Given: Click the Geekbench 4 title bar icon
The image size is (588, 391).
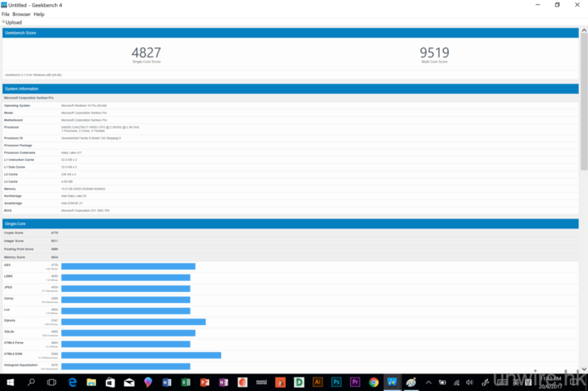Looking at the screenshot, I should pyautogui.click(x=4, y=4).
